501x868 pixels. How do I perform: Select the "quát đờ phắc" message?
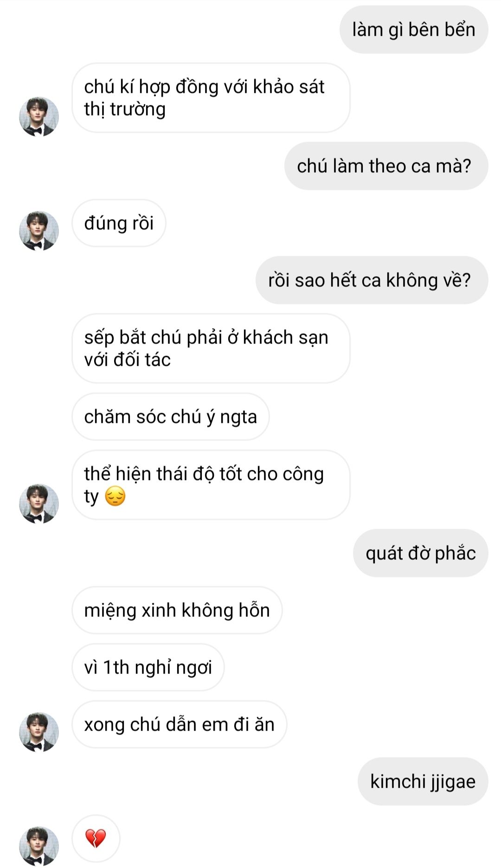420,553
